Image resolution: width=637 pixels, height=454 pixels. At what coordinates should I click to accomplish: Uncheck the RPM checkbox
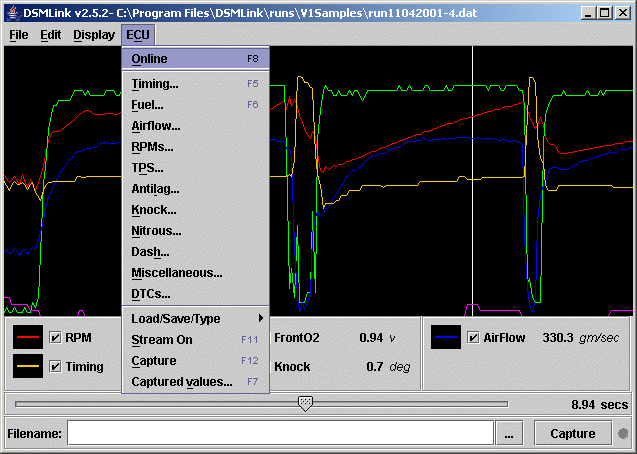tap(56, 338)
